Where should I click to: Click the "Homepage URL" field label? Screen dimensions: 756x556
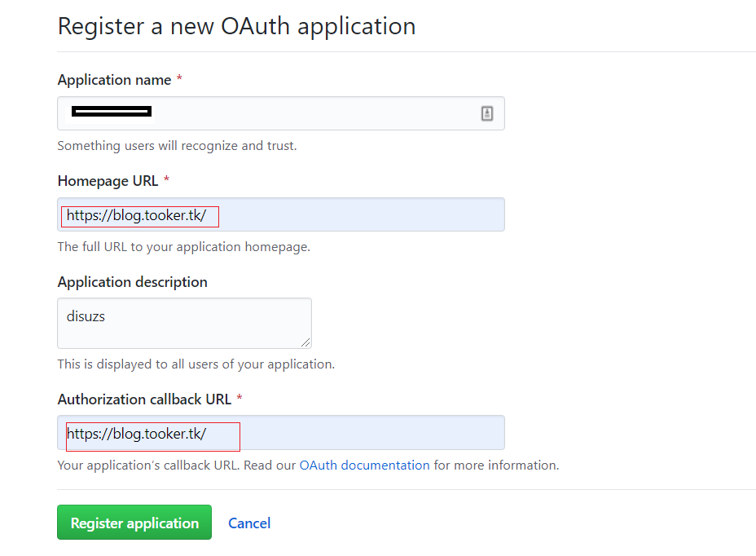pos(109,180)
